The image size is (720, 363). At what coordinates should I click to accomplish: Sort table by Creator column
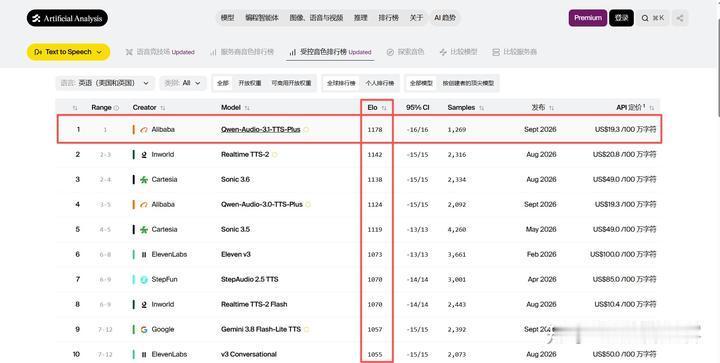(163, 108)
